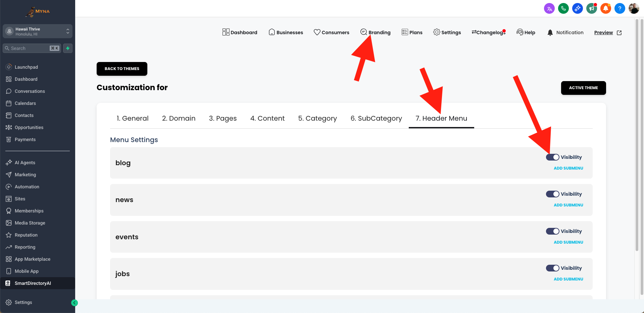Open Help in the top navigation
This screenshot has height=313, width=644.
click(x=526, y=32)
